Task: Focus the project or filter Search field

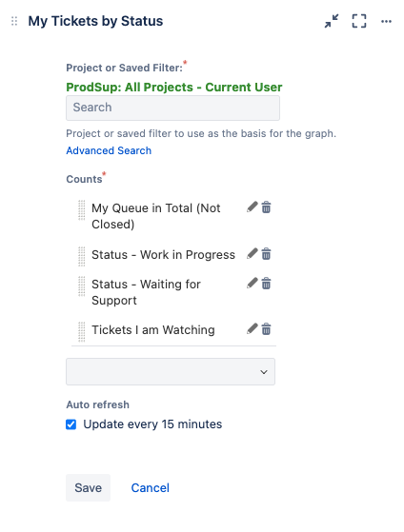Action: click(172, 108)
